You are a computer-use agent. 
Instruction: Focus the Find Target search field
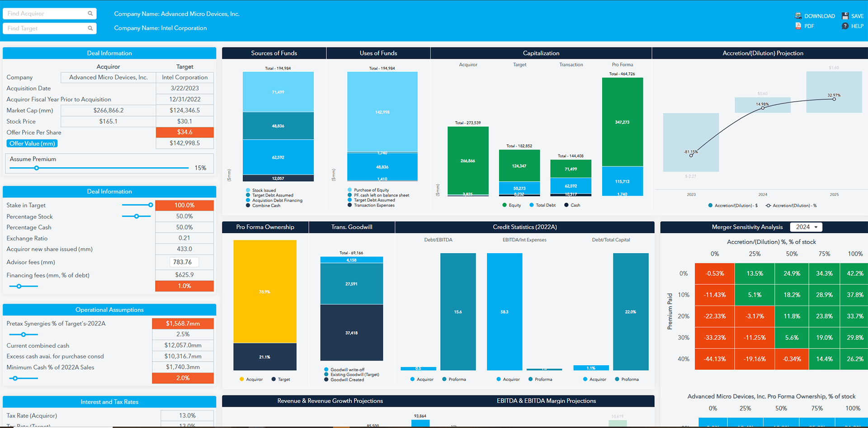(x=49, y=28)
